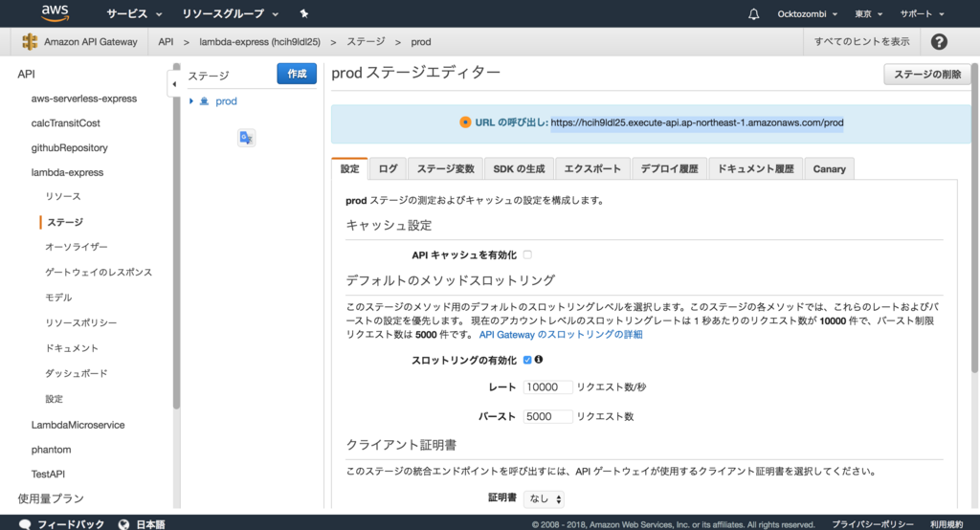Open API Gateway throttling details link
This screenshot has height=530, width=980.
coord(561,335)
